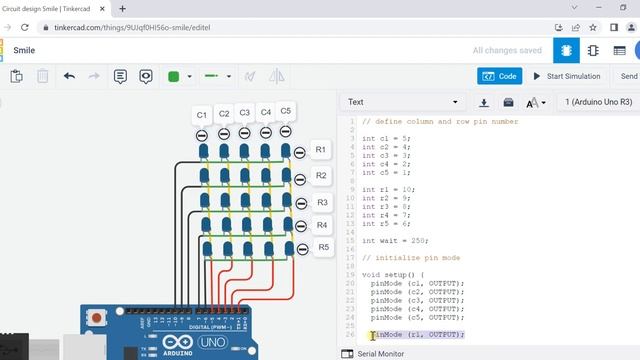Collapse the R1 annotation note

coord(300,153)
